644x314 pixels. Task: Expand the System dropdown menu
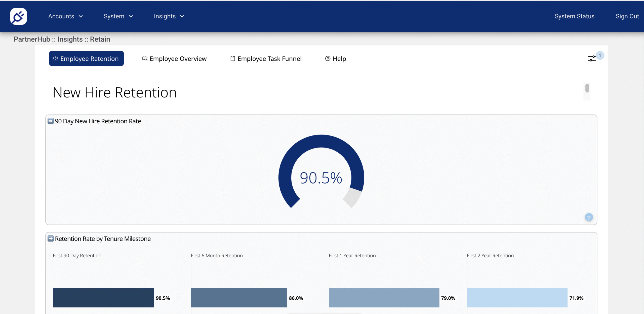(x=118, y=16)
